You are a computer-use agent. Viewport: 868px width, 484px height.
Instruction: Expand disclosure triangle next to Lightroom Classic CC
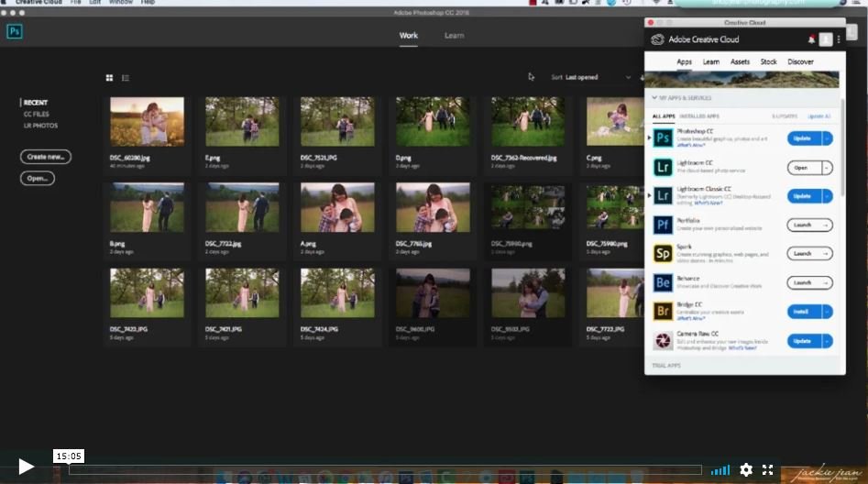tap(649, 196)
